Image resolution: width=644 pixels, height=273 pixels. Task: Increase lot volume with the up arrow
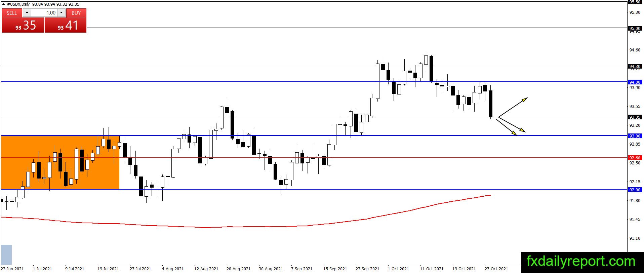point(62,13)
